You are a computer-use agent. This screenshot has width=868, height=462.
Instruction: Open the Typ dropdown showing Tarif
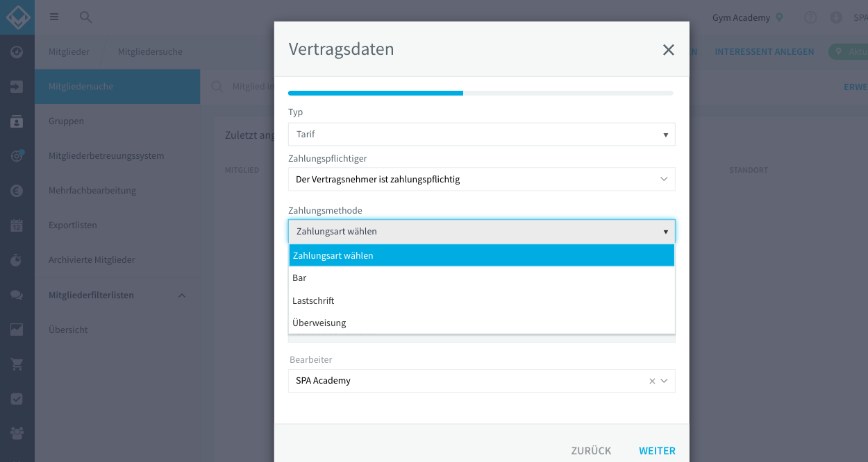482,135
